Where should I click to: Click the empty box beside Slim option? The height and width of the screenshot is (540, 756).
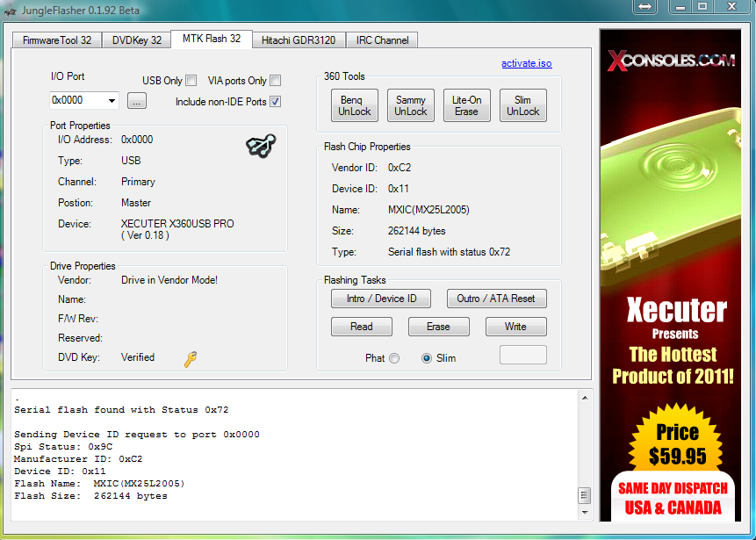coord(523,355)
